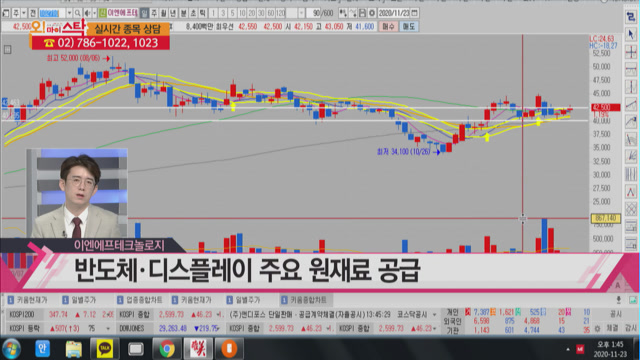Click the 전 button in toolbar
The width and height of the screenshot is (640, 360).
(x=33, y=13)
